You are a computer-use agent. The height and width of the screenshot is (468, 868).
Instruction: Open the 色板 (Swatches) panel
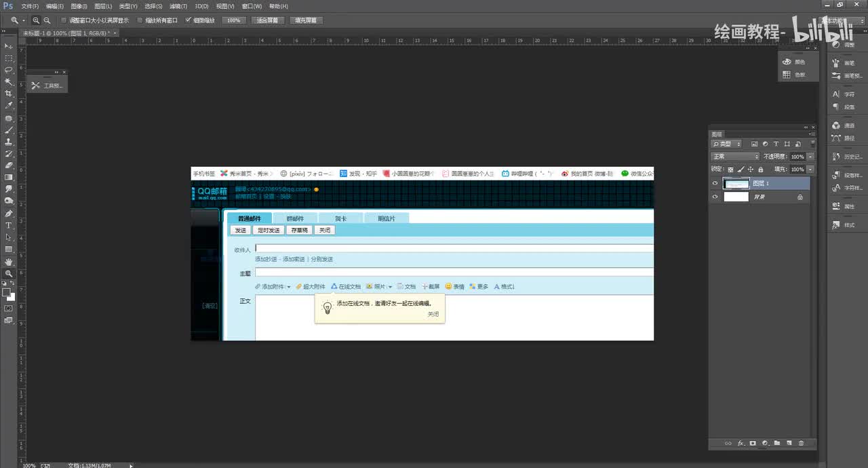click(793, 75)
